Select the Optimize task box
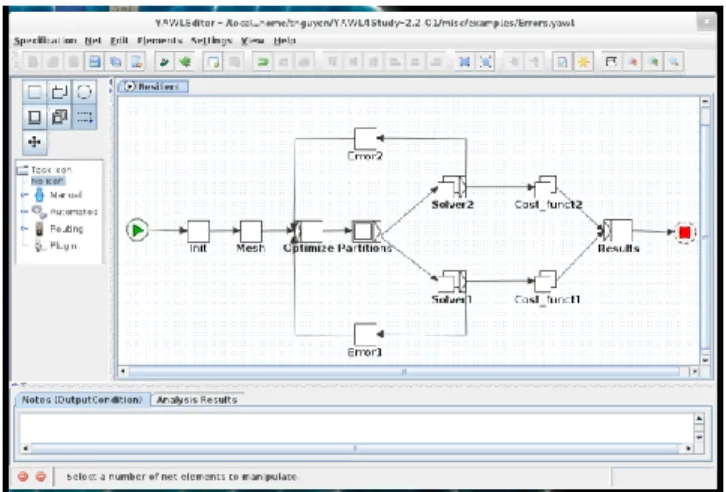Viewport: 726px width, 492px height. (308, 231)
